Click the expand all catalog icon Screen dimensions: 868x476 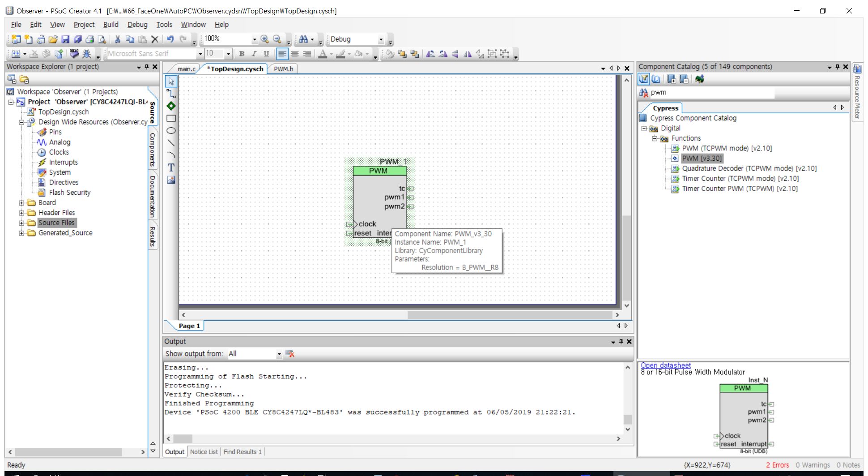672,79
